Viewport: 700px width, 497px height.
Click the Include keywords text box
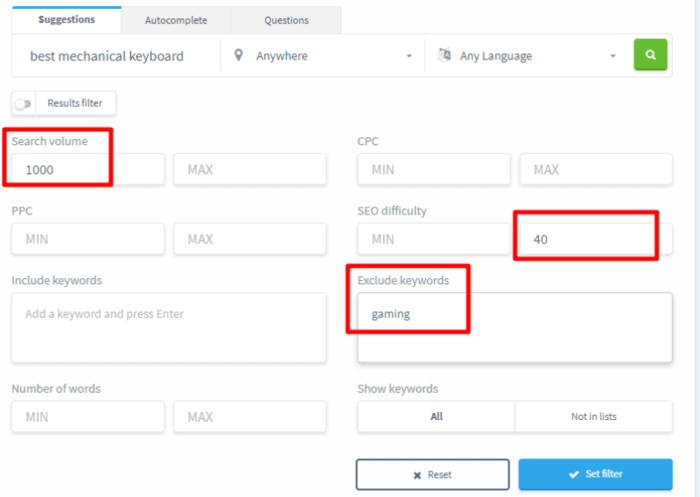point(168,327)
